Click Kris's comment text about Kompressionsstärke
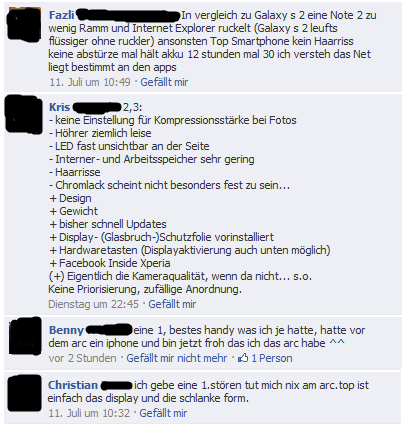Screen dimensions: 402x426 pos(173,120)
